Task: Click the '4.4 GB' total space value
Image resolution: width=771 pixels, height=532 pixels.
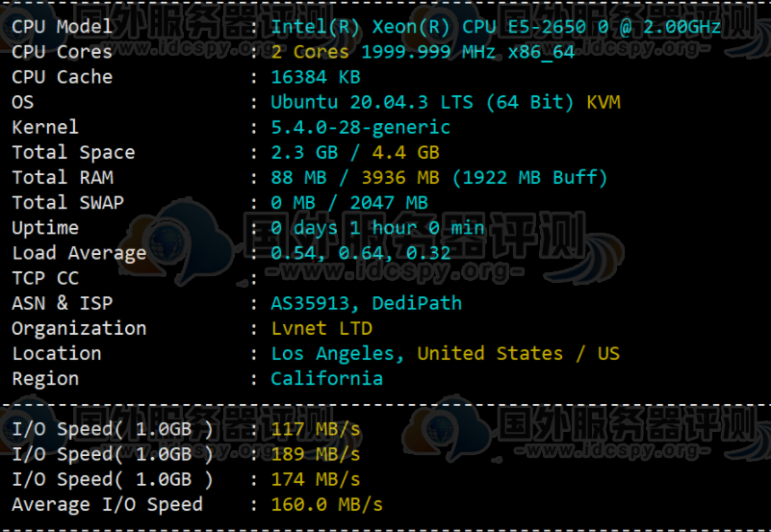Action: coord(405,152)
